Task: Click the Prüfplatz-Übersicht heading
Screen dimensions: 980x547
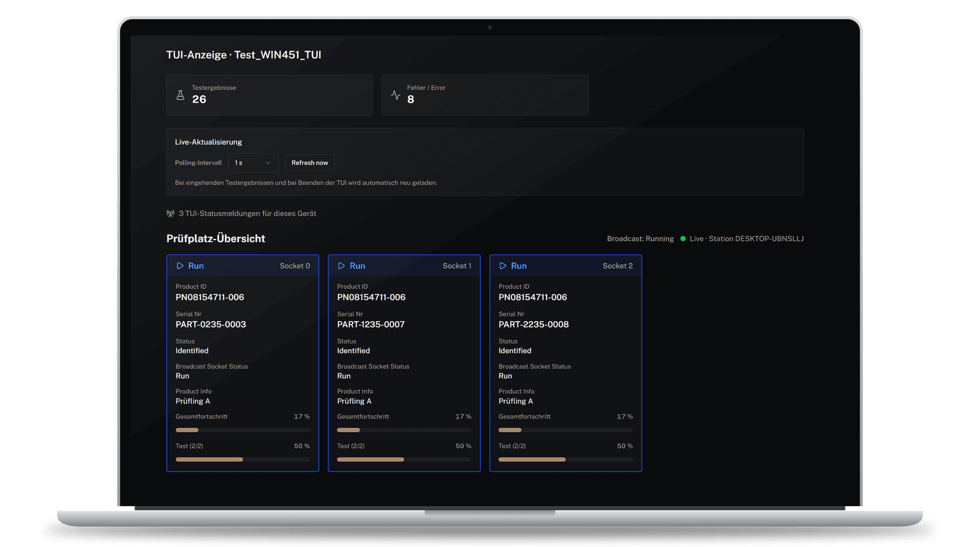Action: 216,238
